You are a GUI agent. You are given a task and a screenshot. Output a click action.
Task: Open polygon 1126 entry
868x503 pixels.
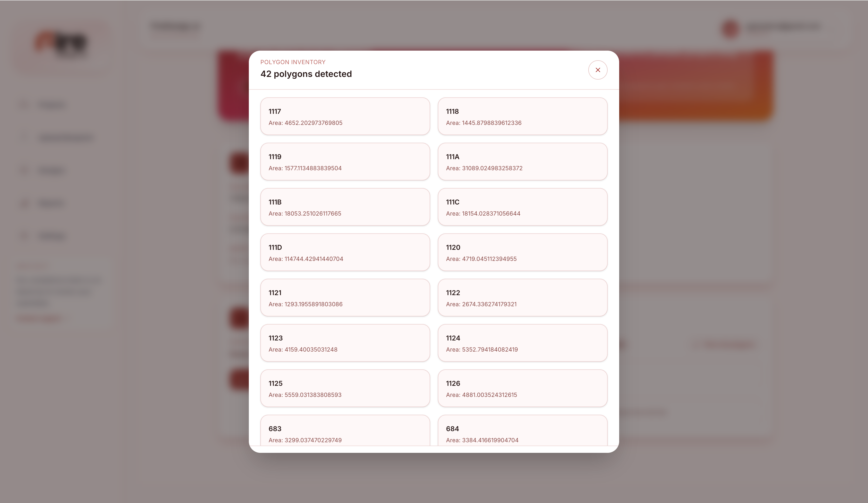coord(522,388)
